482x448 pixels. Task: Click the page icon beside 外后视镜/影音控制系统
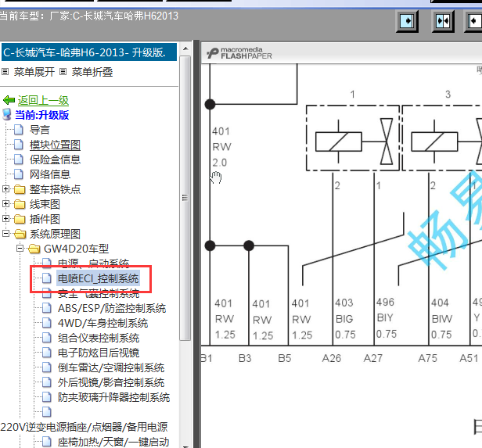(x=47, y=382)
